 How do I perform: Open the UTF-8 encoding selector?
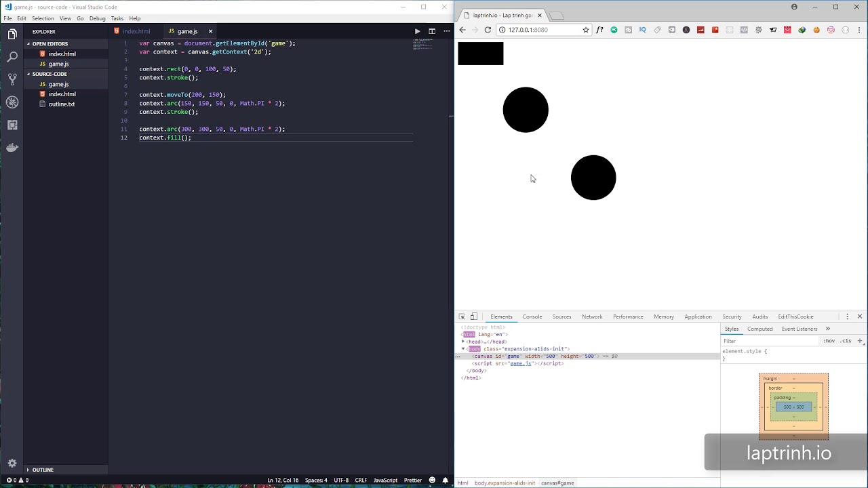point(341,480)
